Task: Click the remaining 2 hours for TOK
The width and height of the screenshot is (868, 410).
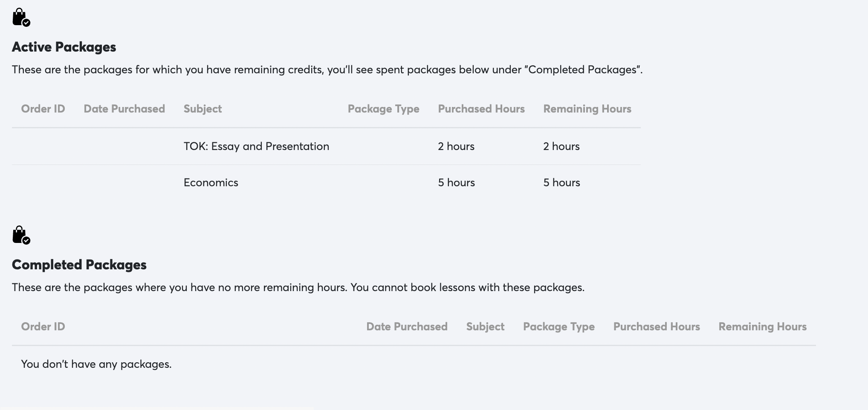Action: point(561,146)
